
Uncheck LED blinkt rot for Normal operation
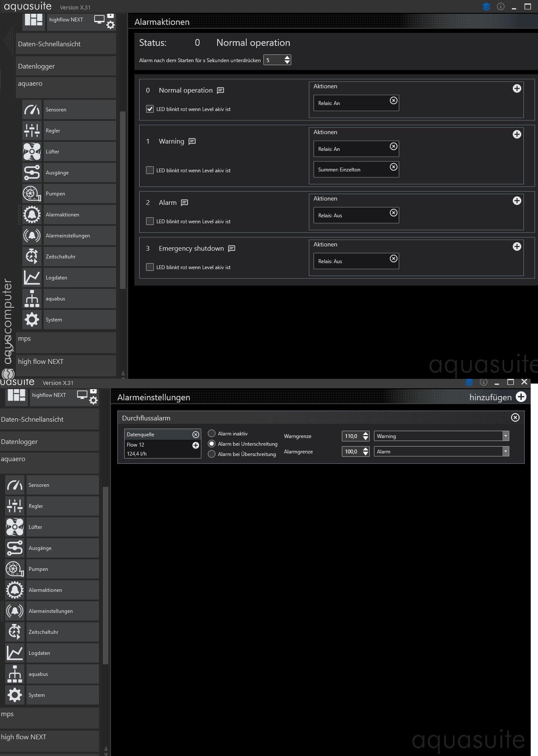pyautogui.click(x=150, y=109)
